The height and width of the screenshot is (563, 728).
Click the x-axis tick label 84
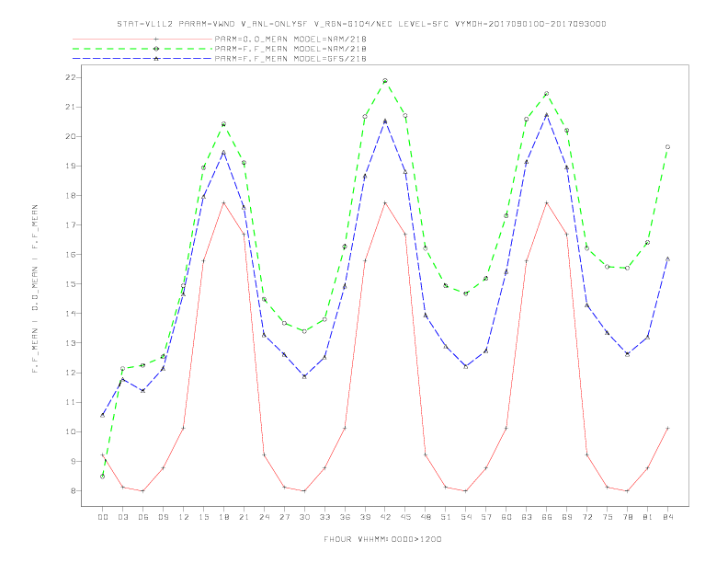pyautogui.click(x=668, y=517)
